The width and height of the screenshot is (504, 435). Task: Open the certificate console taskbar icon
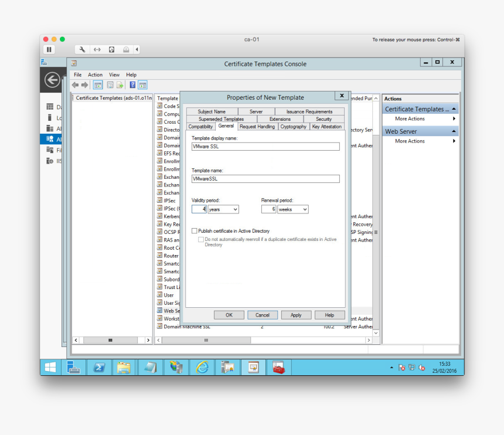tap(253, 368)
